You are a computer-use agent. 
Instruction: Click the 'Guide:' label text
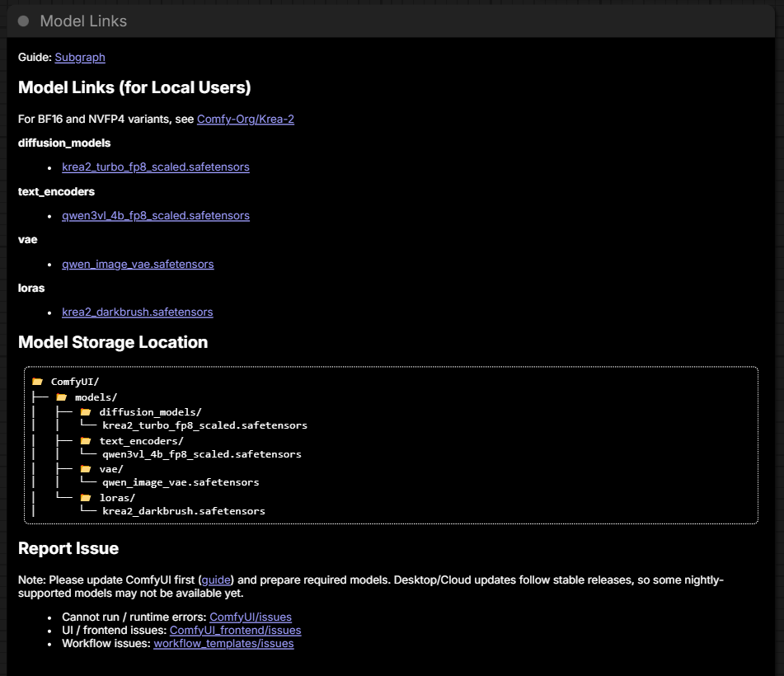35,58
